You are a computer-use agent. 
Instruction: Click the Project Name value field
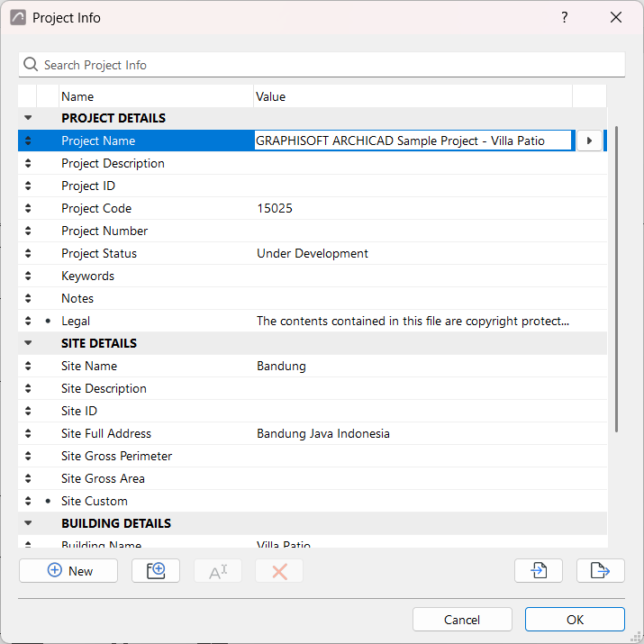point(413,141)
